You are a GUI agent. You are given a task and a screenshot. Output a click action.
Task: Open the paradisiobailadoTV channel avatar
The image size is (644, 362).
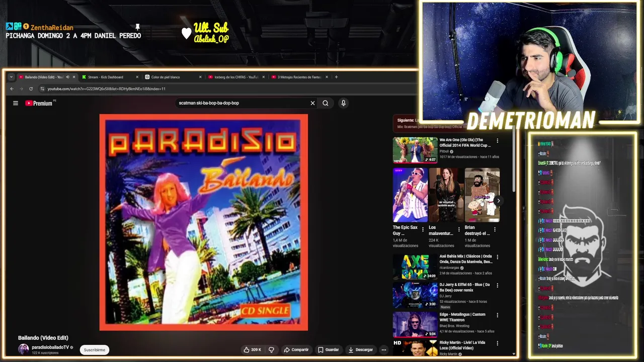point(24,349)
